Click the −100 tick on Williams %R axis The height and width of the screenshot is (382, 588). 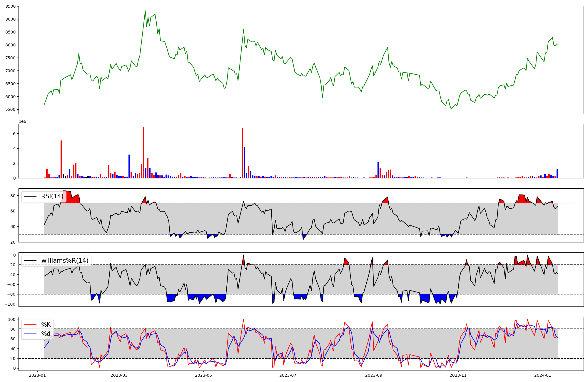[10, 304]
